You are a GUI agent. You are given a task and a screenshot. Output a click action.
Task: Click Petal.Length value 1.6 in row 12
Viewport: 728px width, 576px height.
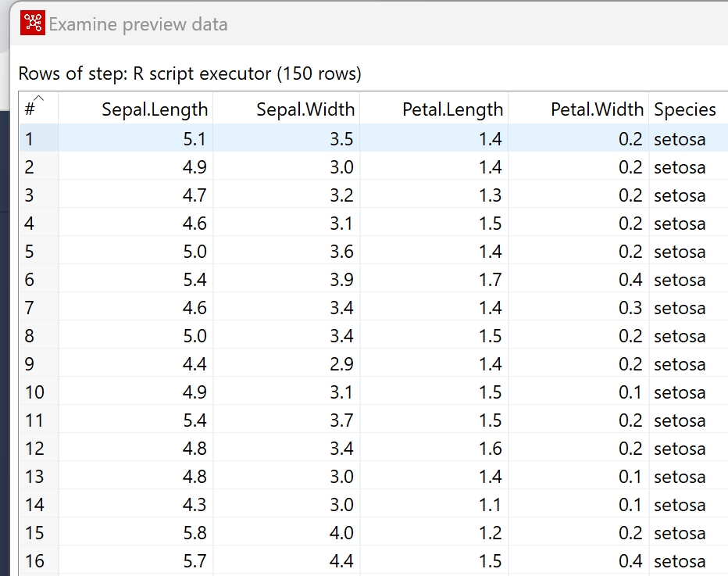[490, 449]
